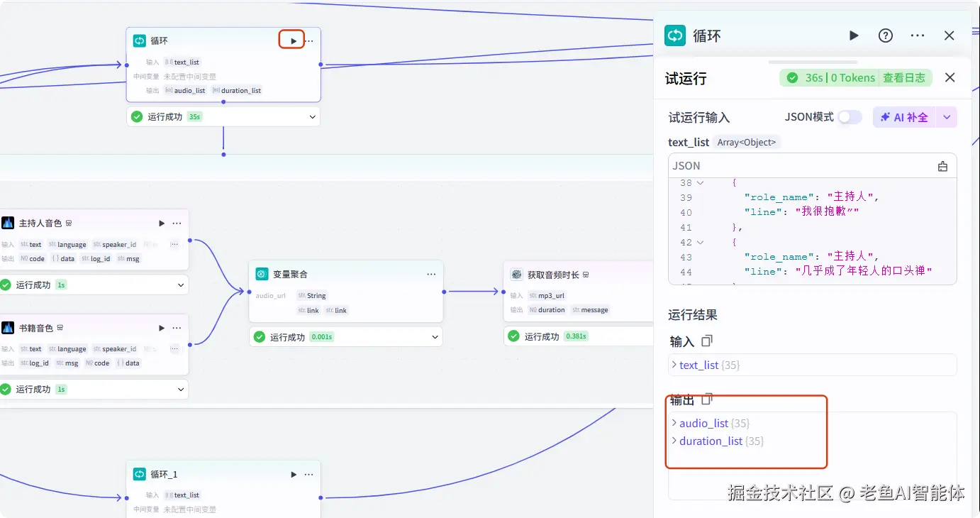Open the help icon in the 循环 panel header
980x518 pixels.
[x=886, y=35]
